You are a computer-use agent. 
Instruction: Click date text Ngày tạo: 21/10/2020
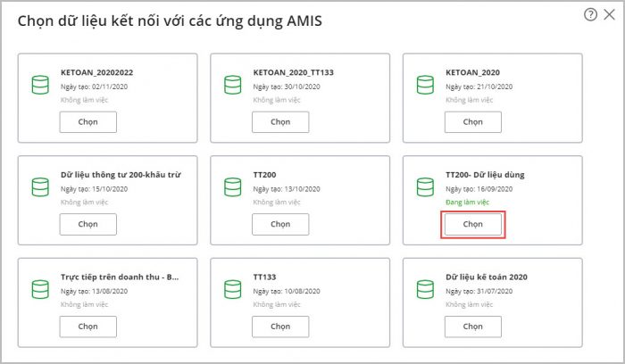tap(479, 87)
